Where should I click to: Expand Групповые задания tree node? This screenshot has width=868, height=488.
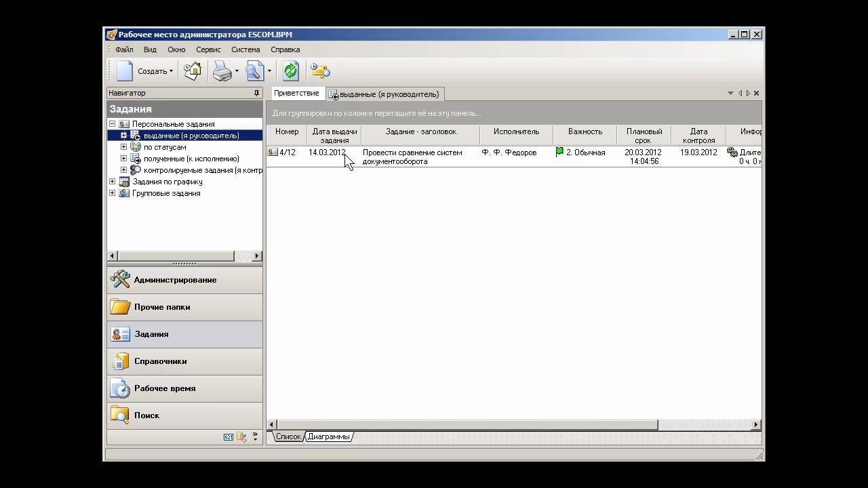113,193
